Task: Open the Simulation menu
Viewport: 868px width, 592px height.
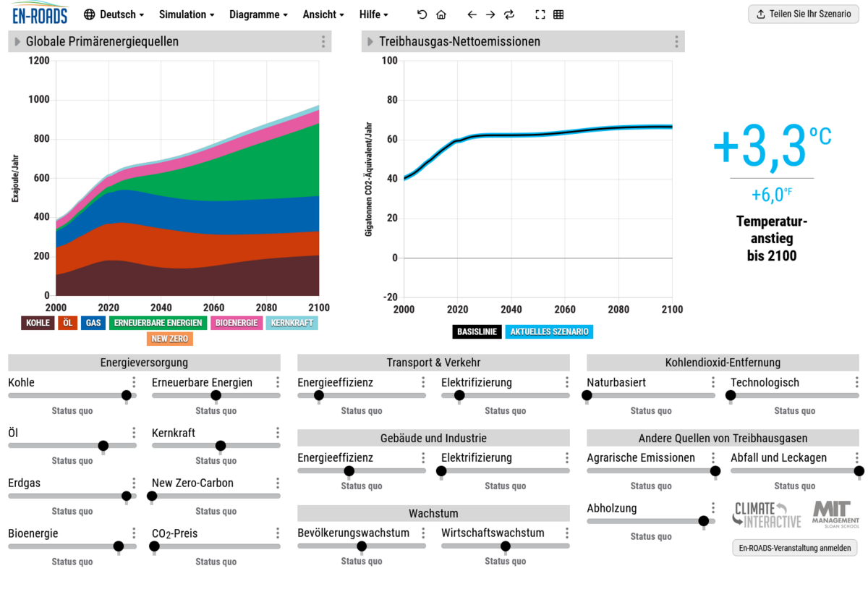Action: [x=187, y=14]
